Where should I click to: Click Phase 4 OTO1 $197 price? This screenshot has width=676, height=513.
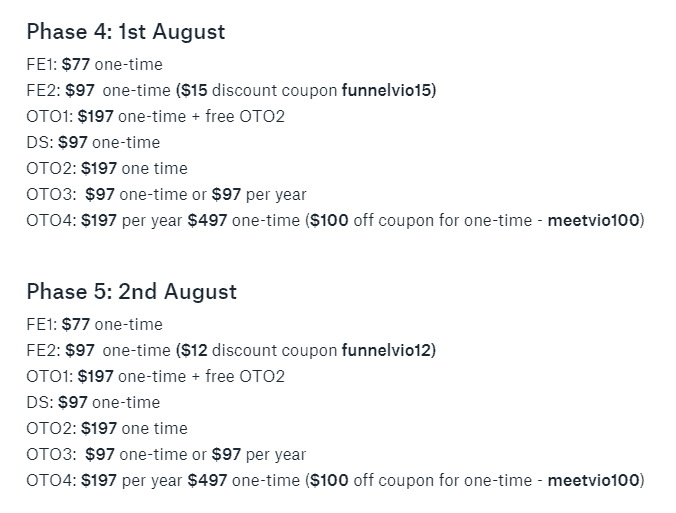point(96,117)
